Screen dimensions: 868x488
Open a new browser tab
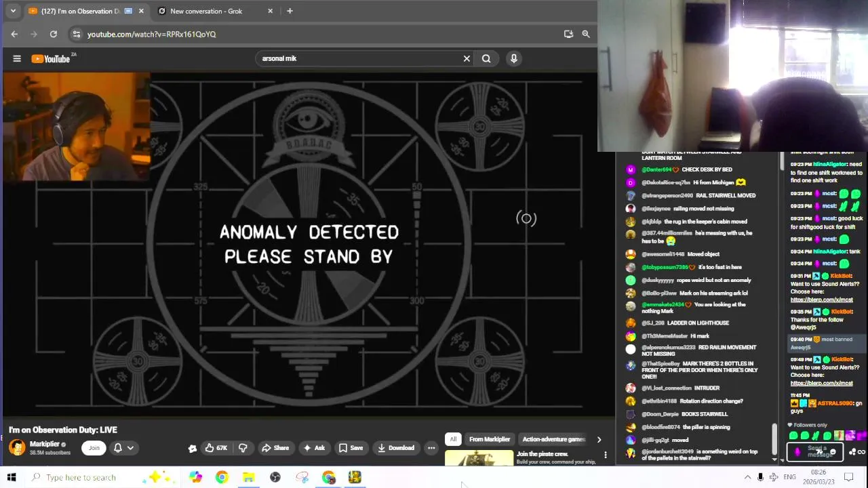(x=290, y=11)
